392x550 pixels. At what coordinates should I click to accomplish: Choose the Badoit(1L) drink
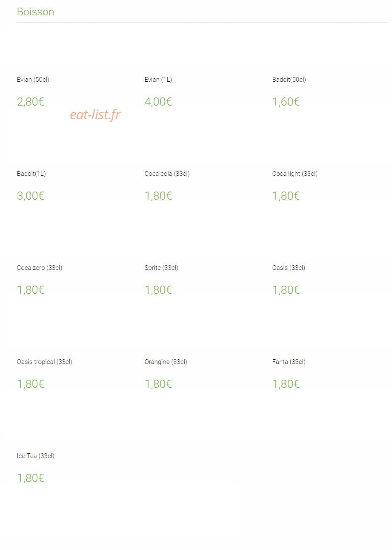pyautogui.click(x=31, y=174)
